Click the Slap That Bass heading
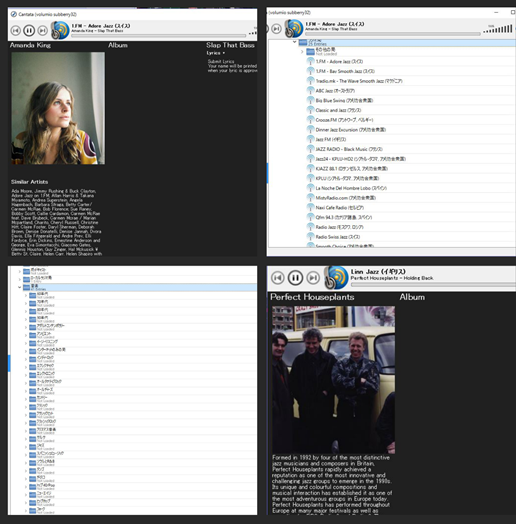Image resolution: width=516 pixels, height=524 pixels. [230, 45]
